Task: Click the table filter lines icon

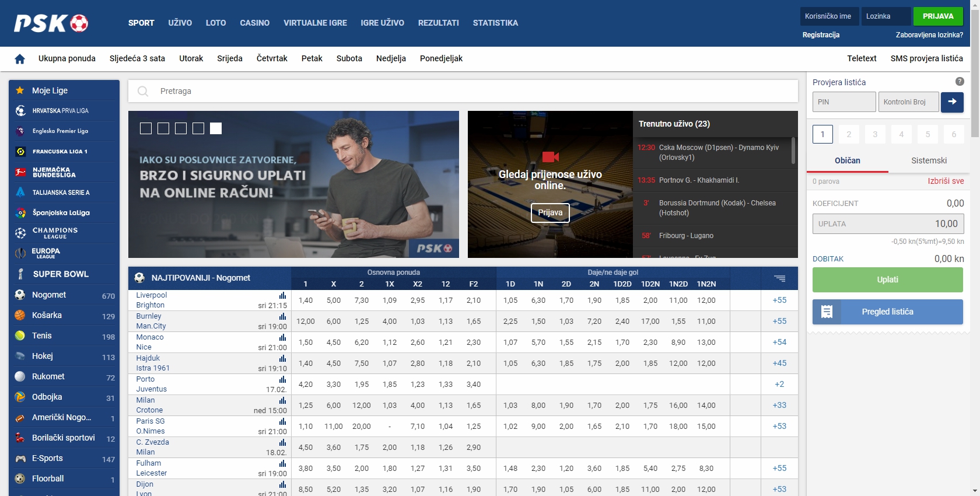Action: [x=780, y=278]
